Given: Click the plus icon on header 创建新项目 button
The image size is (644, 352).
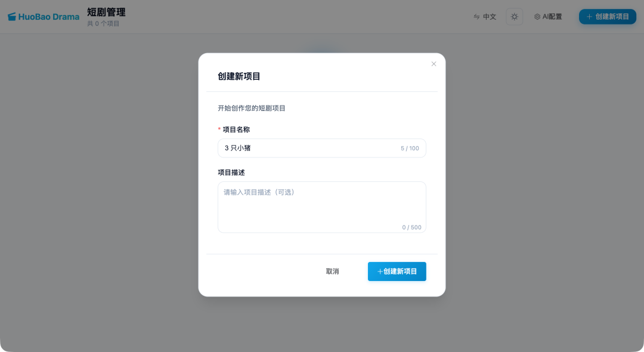Looking at the screenshot, I should click(590, 16).
